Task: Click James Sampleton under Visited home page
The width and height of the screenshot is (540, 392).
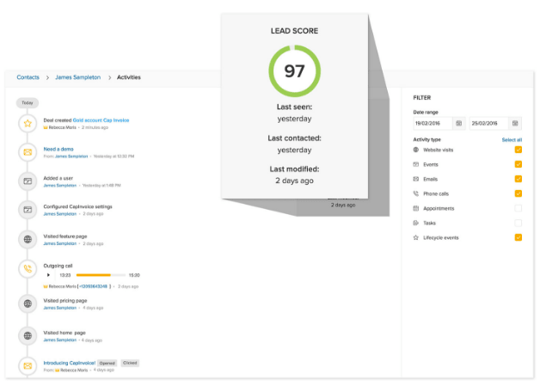Action: tap(60, 340)
